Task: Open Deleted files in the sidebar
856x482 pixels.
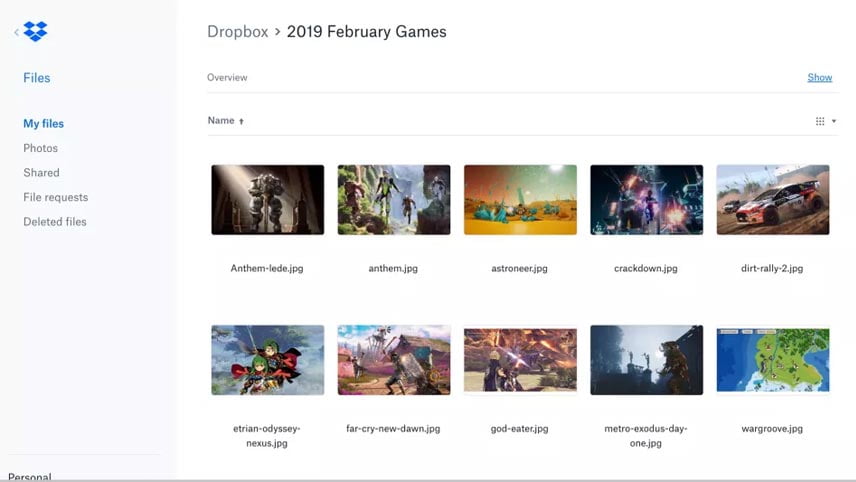Action: (55, 222)
